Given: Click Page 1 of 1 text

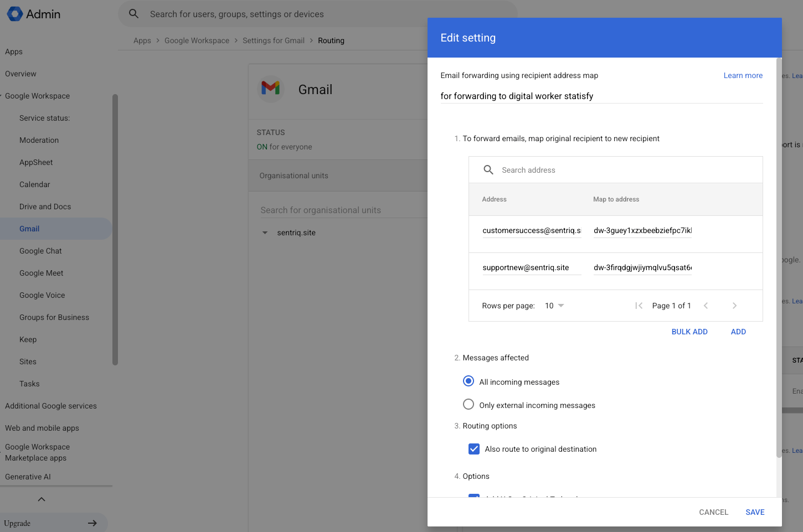Looking at the screenshot, I should (671, 306).
